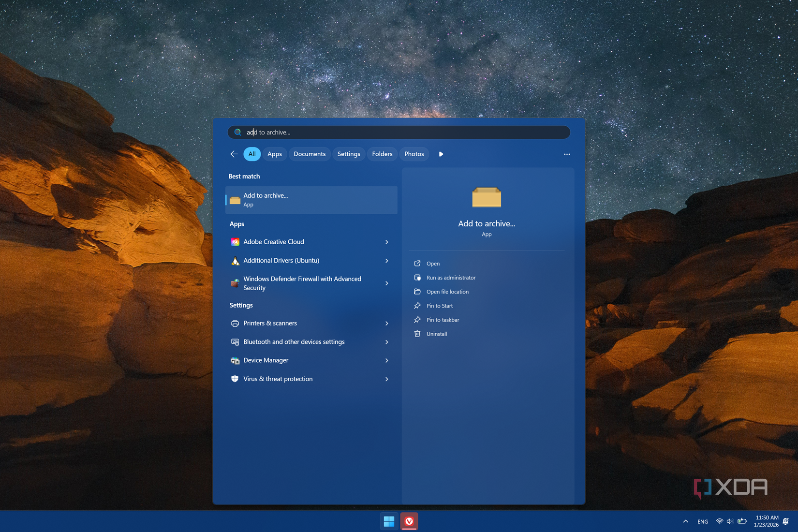The width and height of the screenshot is (798, 532).
Task: Click the search input field
Action: point(398,132)
